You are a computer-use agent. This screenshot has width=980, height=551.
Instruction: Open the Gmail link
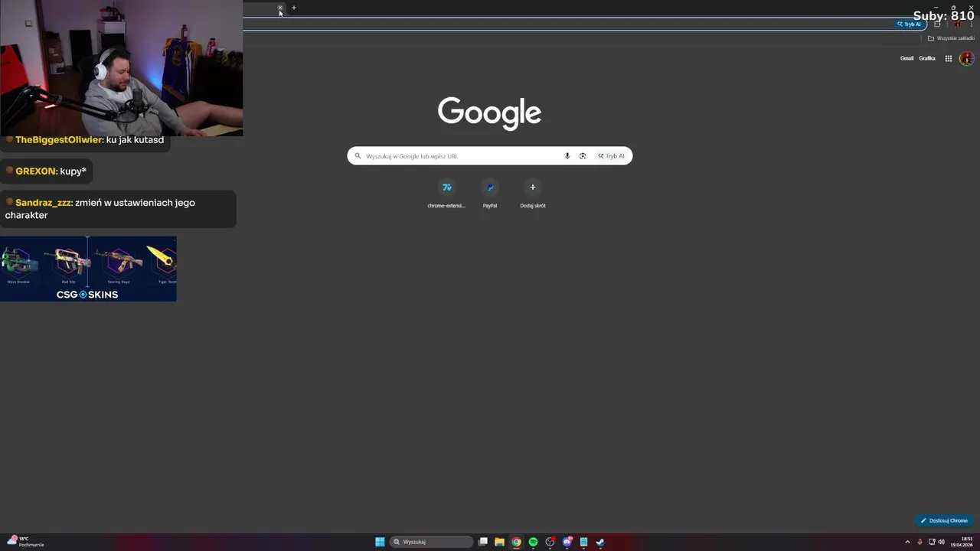[x=906, y=58]
